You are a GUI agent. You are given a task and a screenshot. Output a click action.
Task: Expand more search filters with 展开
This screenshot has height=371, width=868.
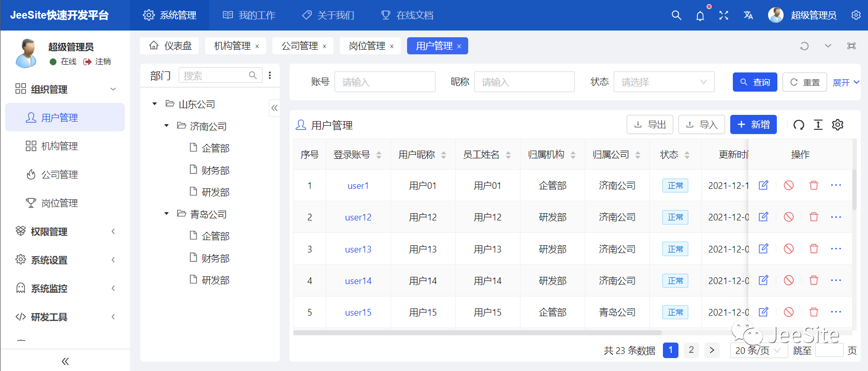846,82
